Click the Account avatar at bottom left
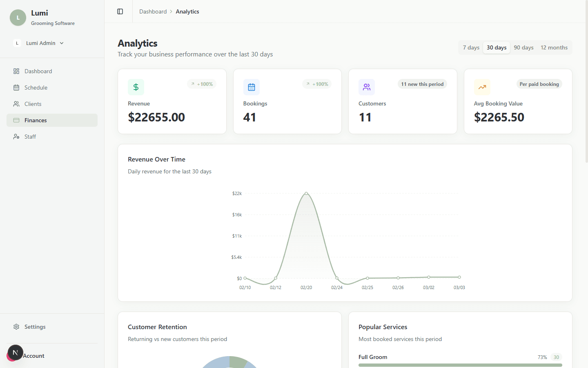The height and width of the screenshot is (368, 588). (x=15, y=352)
